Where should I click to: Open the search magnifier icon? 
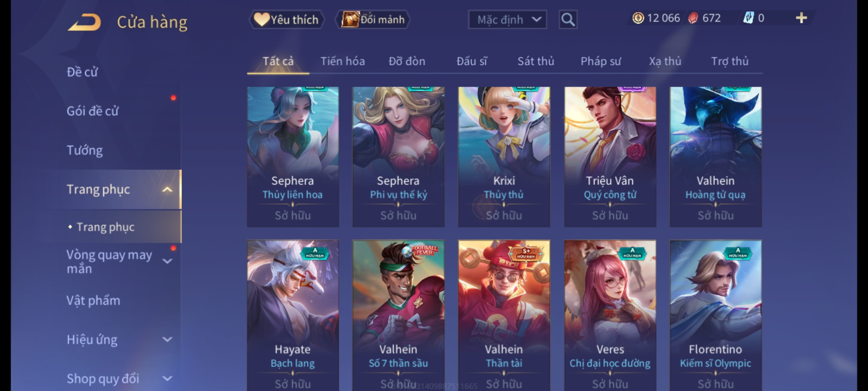click(568, 20)
